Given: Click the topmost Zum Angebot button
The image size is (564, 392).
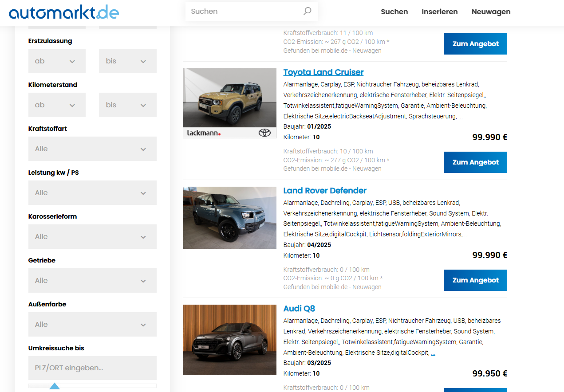Looking at the screenshot, I should (475, 44).
